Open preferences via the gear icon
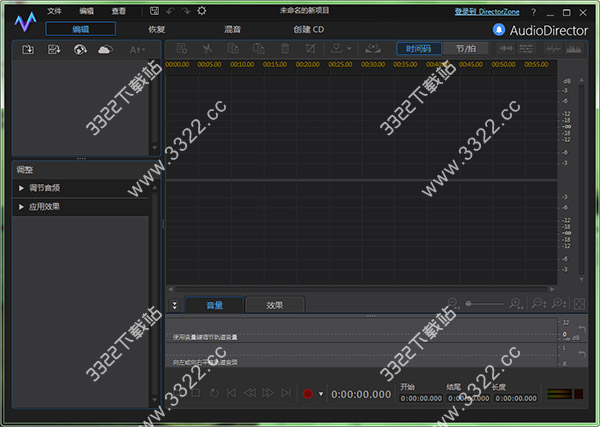The image size is (600, 427). [x=202, y=11]
